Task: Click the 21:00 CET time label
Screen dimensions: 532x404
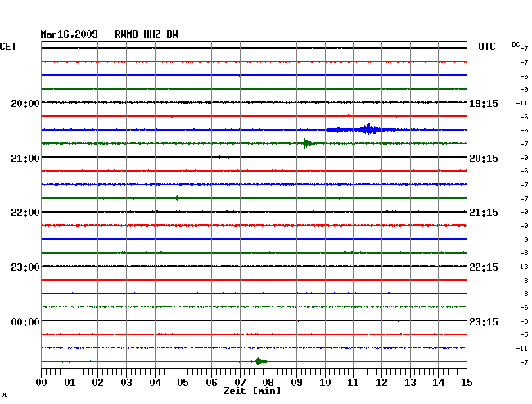Action: 25,159
